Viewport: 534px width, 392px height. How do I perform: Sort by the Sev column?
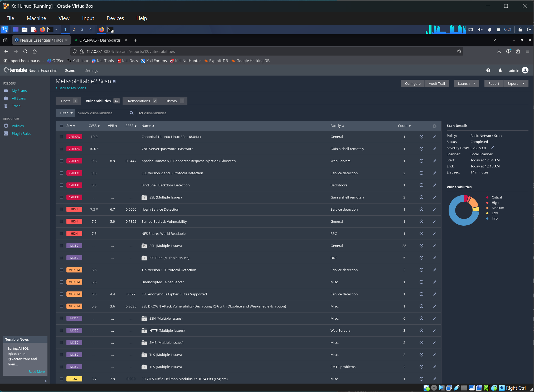click(71, 126)
